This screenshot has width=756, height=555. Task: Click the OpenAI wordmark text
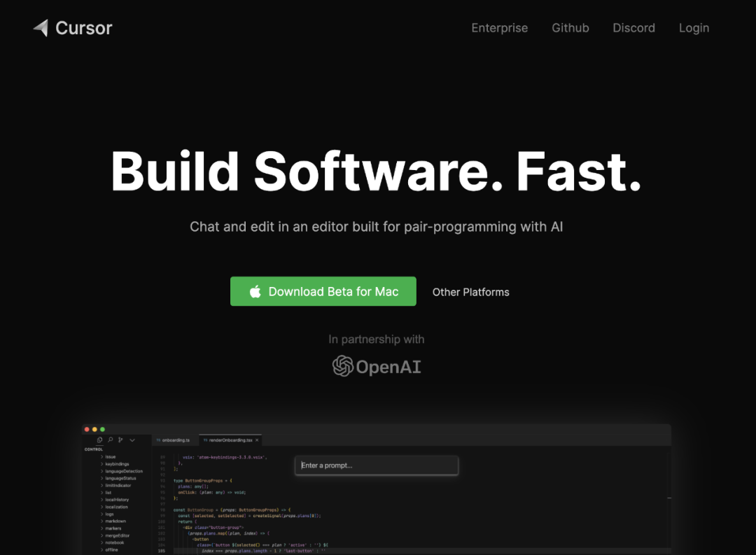(388, 367)
